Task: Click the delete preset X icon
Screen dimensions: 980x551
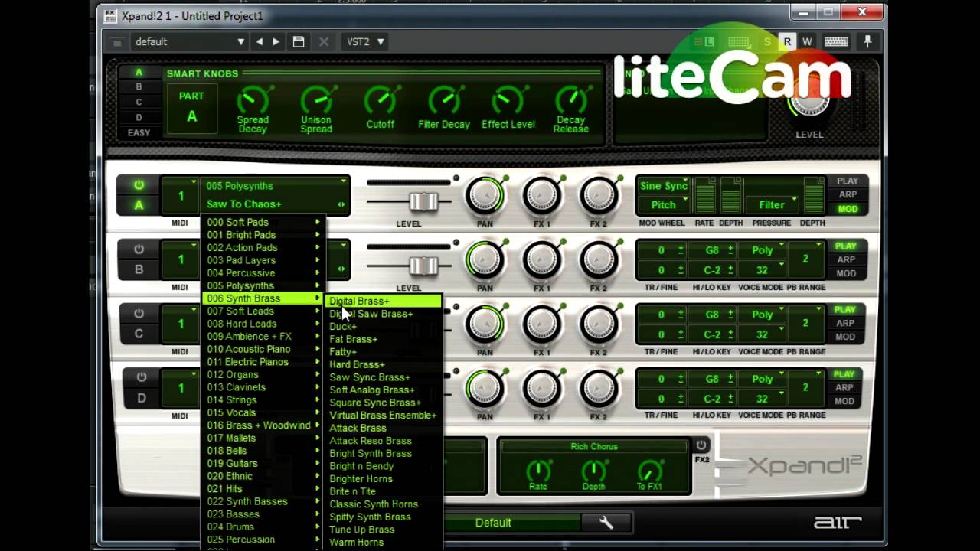Action: pos(324,42)
